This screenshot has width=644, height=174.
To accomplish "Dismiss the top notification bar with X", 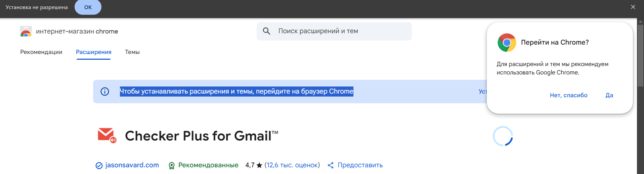I will point(633,7).
